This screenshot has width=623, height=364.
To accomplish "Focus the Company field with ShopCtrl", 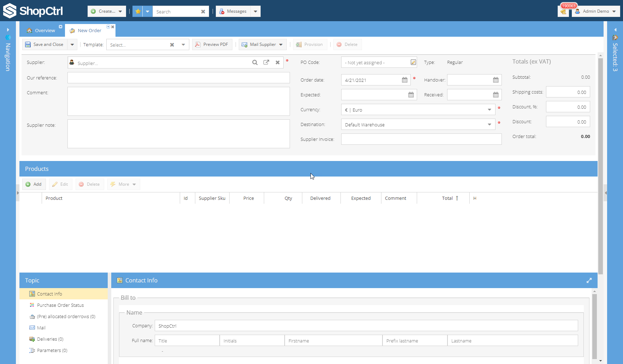I will point(366,326).
